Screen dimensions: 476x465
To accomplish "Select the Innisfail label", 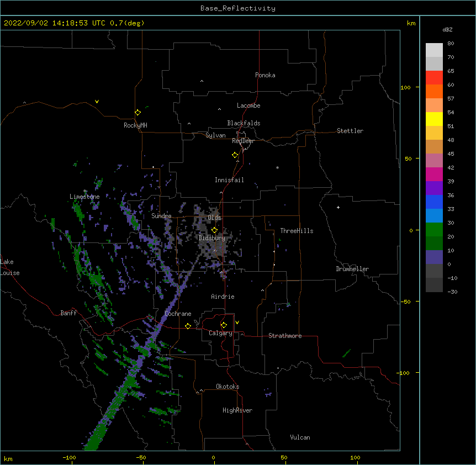I will 229,180.
